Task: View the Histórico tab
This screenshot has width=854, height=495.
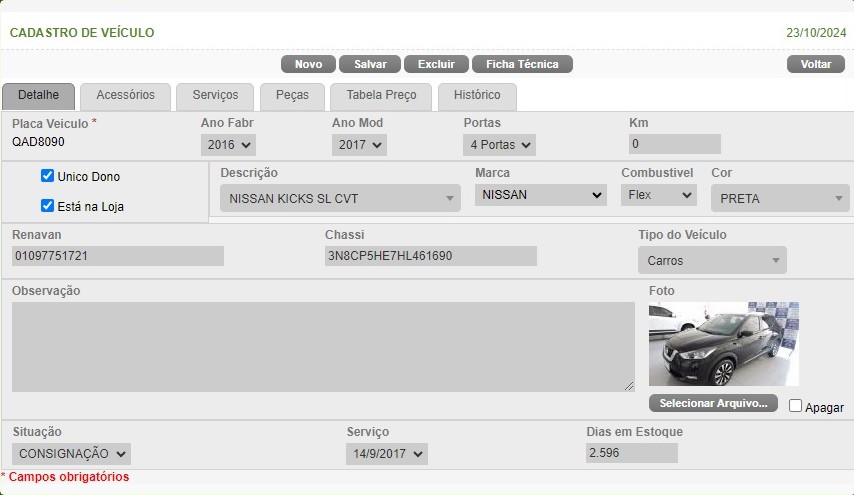Action: pos(477,96)
